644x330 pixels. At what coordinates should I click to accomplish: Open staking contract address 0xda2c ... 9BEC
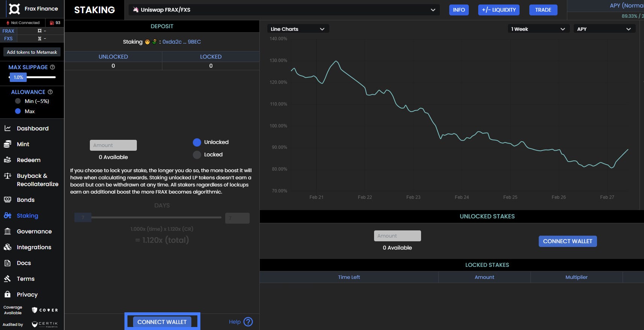click(x=182, y=42)
